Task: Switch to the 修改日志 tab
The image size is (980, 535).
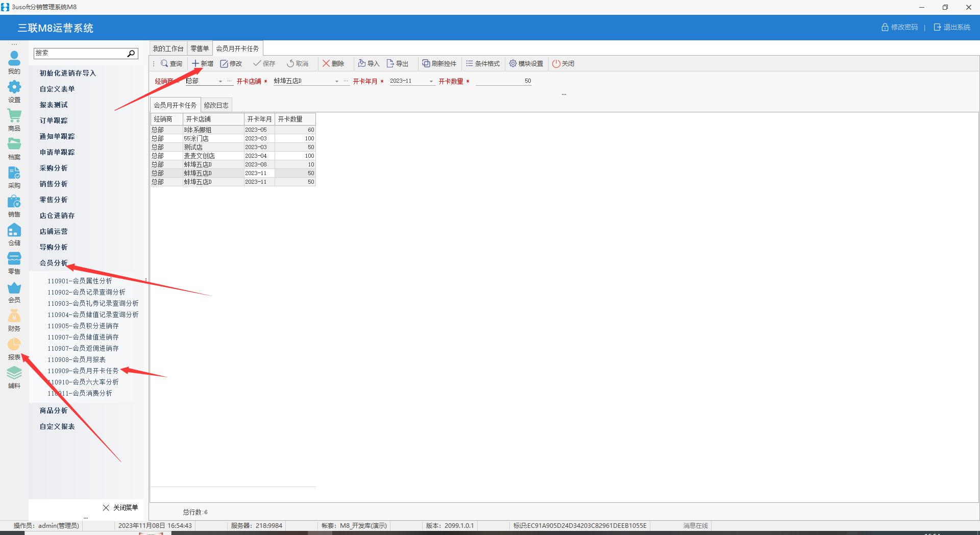Action: [x=216, y=105]
